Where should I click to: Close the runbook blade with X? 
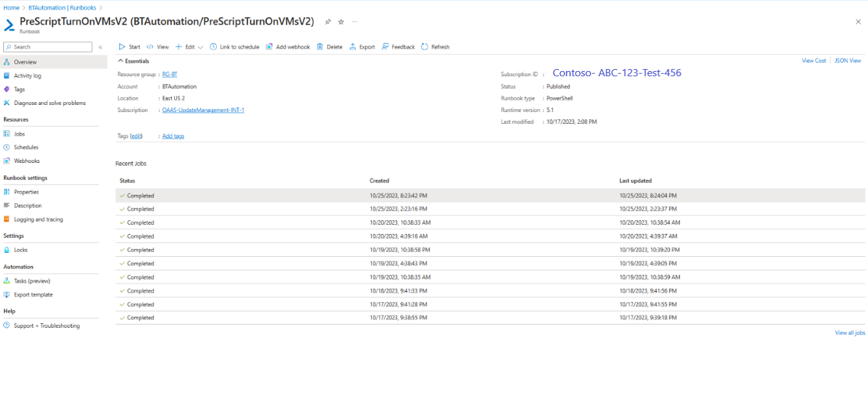click(x=858, y=22)
